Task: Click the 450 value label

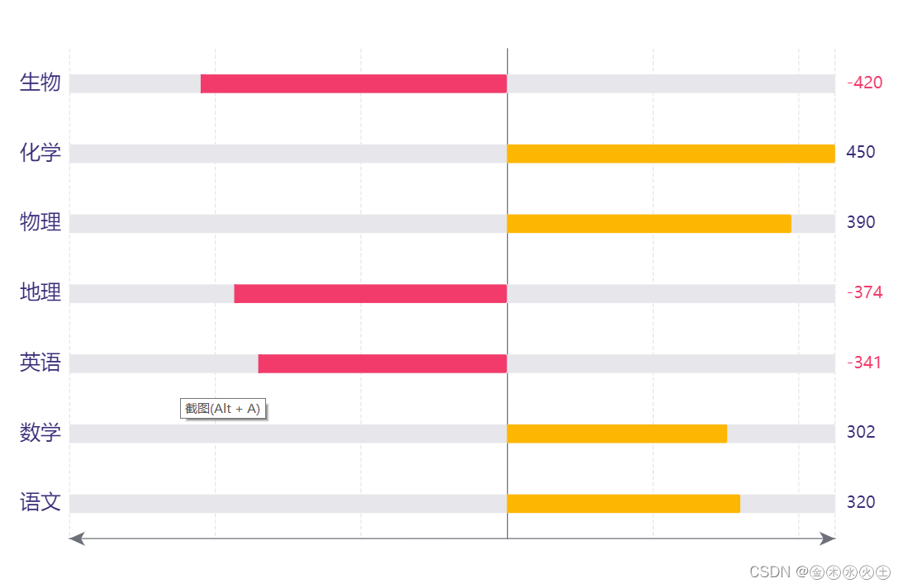Action: (x=860, y=152)
